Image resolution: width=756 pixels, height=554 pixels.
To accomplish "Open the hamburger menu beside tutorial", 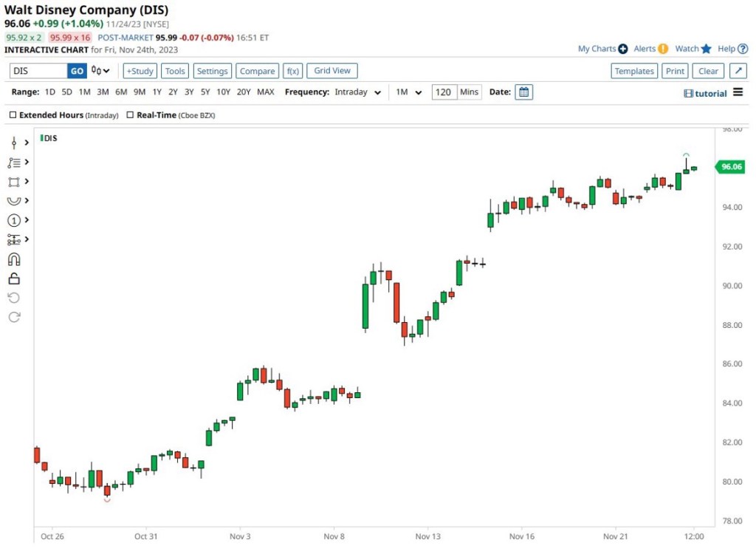I will [738, 93].
